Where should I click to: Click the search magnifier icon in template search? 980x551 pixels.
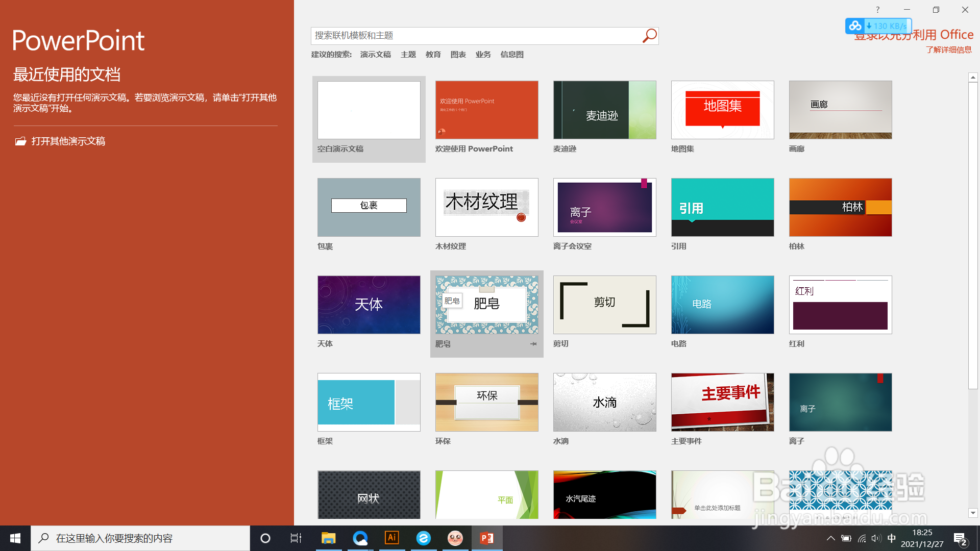[649, 36]
